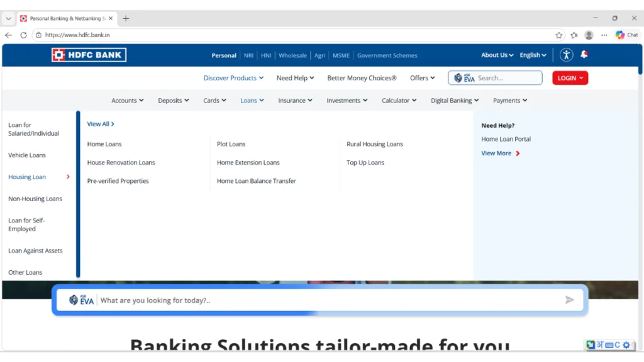Click View More under Need Help
The height and width of the screenshot is (362, 644).
(500, 153)
